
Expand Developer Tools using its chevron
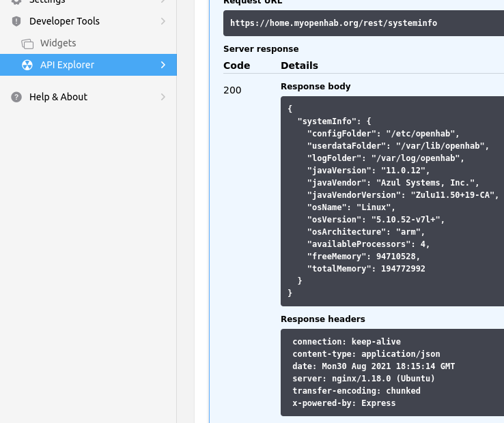(x=163, y=21)
